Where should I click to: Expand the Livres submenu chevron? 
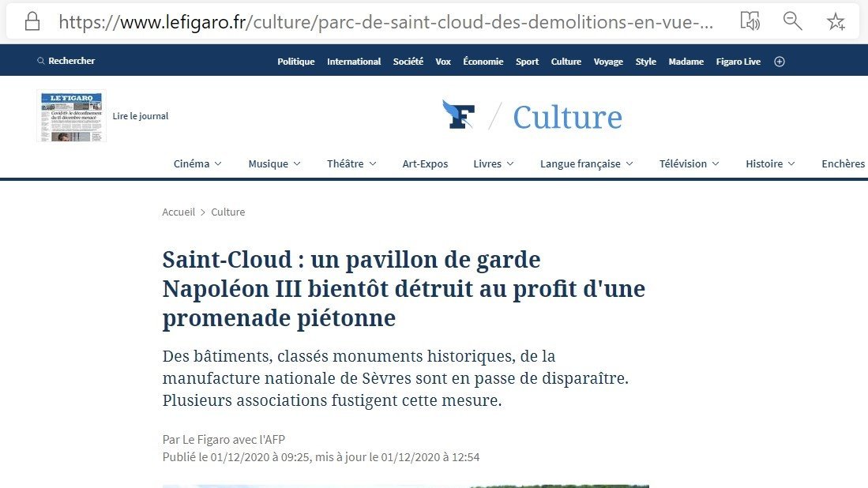pos(510,163)
